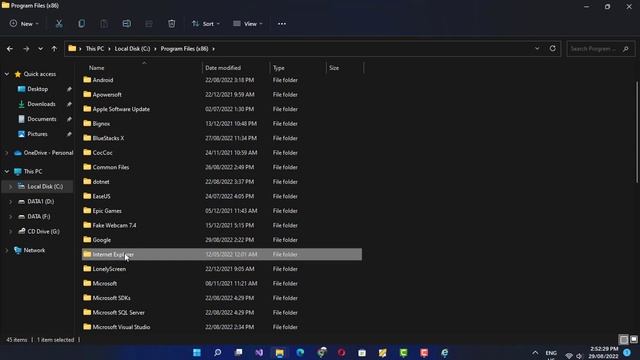Select Downloads in Quick access

pos(41,104)
